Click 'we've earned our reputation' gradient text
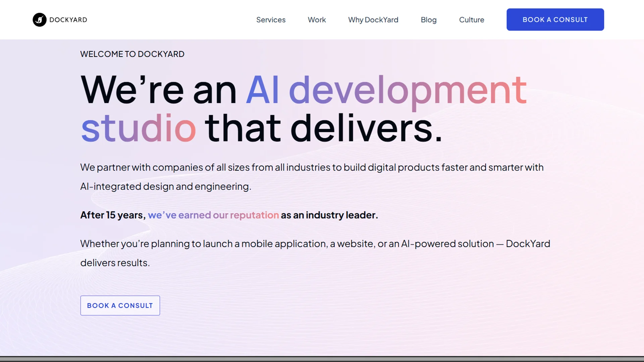 coord(213,215)
